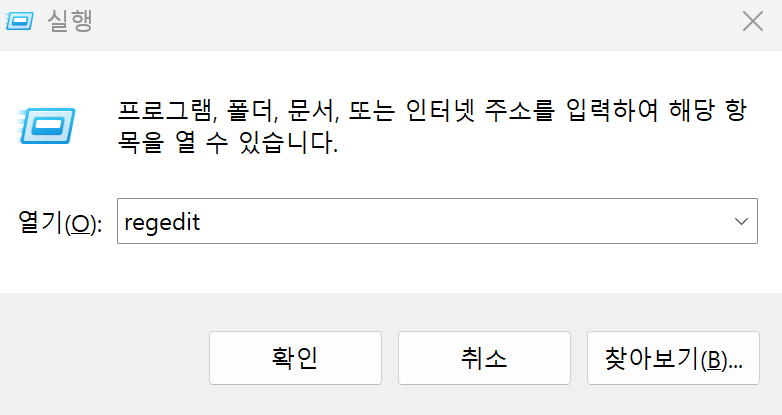Click the word 인터넷 in the description
This screenshot has height=415, width=782.
tap(439, 110)
